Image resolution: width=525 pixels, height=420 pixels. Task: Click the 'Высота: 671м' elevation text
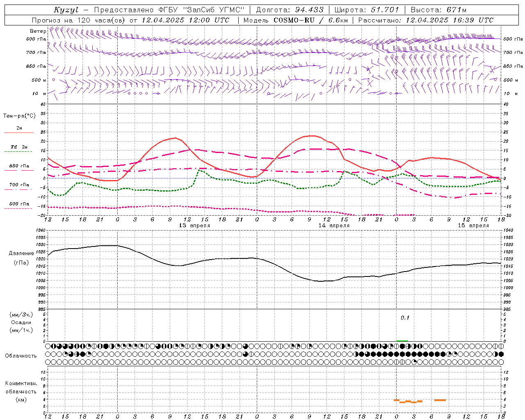[x=438, y=10]
